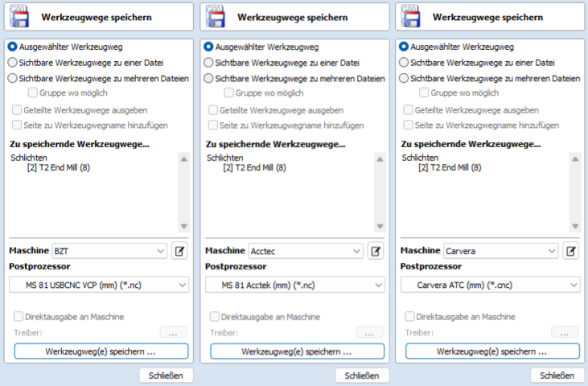Click the toolpath list's scroll-up arrow in the BZT panel
The width and height of the screenshot is (588, 386).
pos(183,160)
